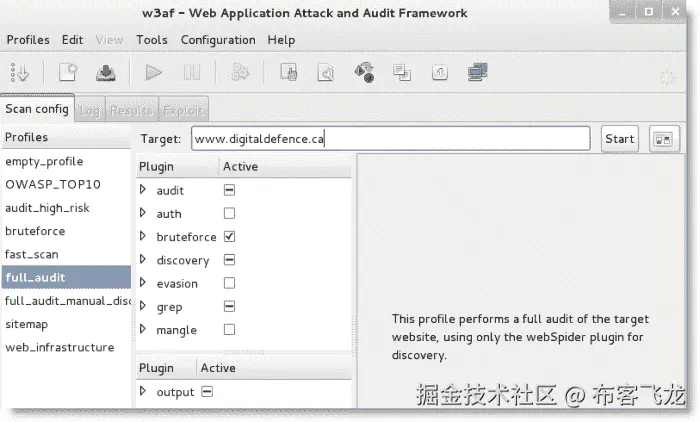Image resolution: width=700 pixels, height=422 pixels.
Task: Open the Wizards icon with down arrow
Action: pos(19,72)
